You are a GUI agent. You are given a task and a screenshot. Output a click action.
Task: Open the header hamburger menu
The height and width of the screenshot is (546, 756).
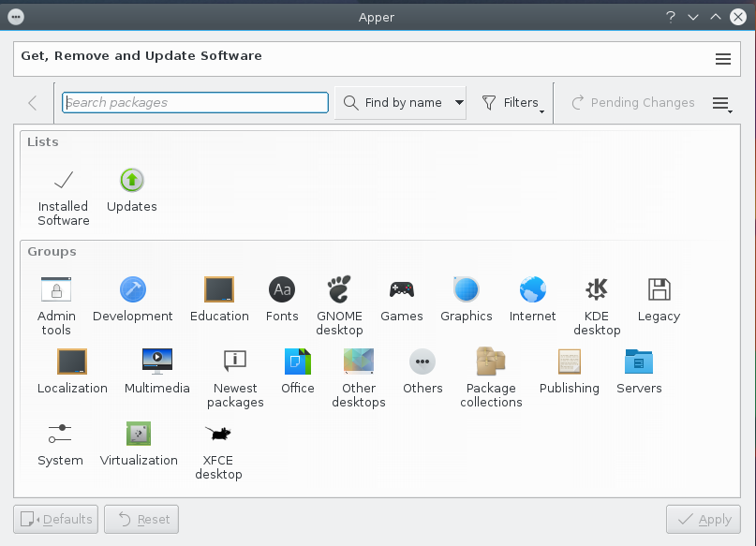tap(722, 59)
